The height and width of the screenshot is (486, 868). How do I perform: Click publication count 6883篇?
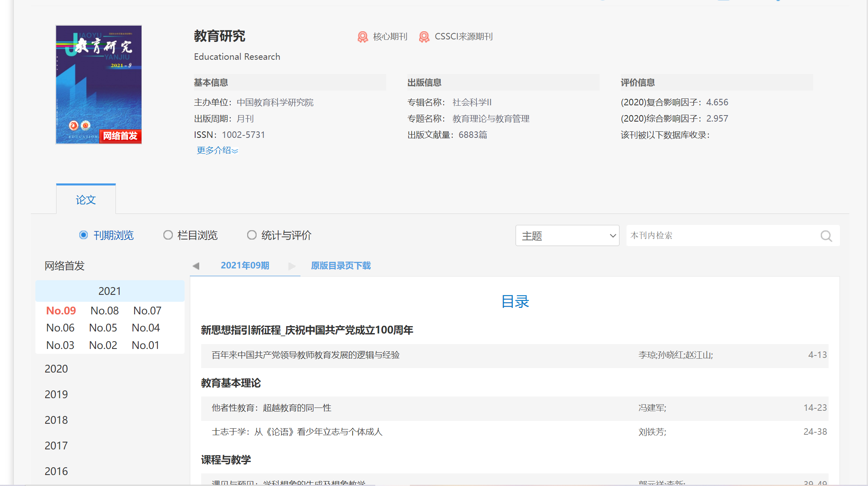473,135
